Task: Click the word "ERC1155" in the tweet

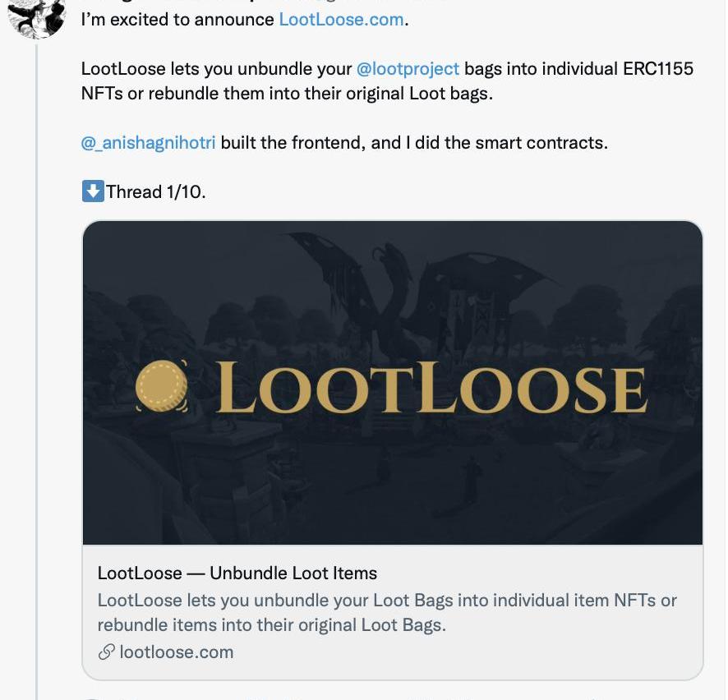Action: [x=657, y=68]
